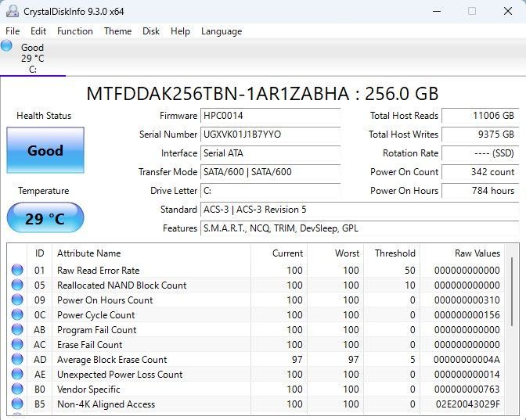This screenshot has height=420, width=526.
Task: Select the Average Block Erase Count row
Action: point(256,359)
